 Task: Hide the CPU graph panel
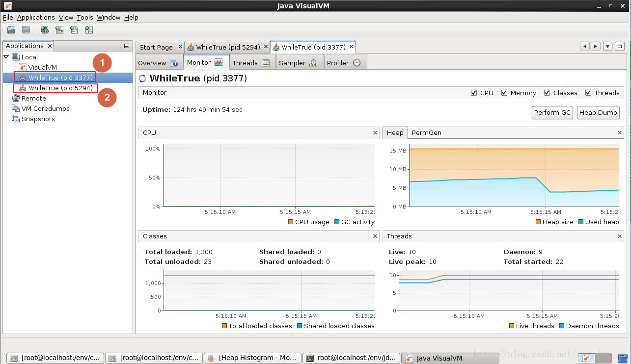[x=375, y=133]
